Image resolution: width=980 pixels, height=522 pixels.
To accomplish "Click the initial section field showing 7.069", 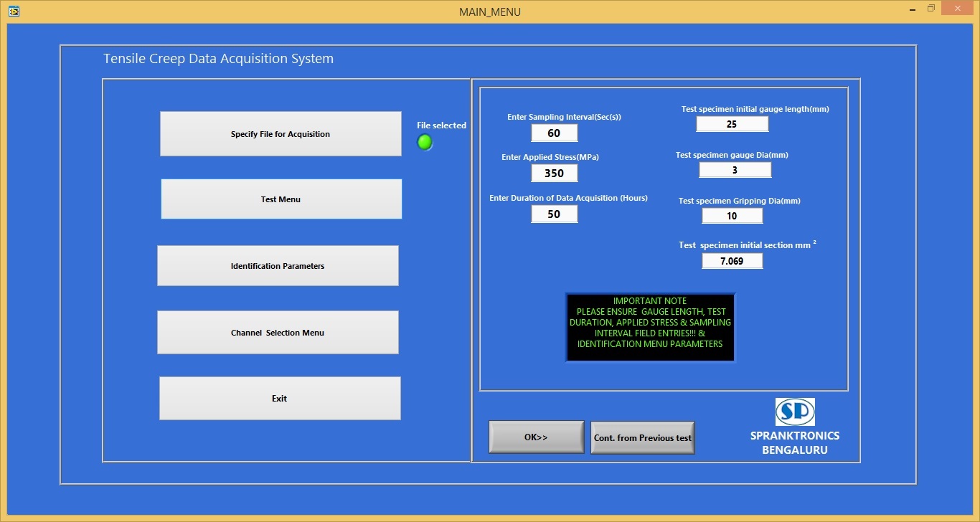I will (732, 260).
